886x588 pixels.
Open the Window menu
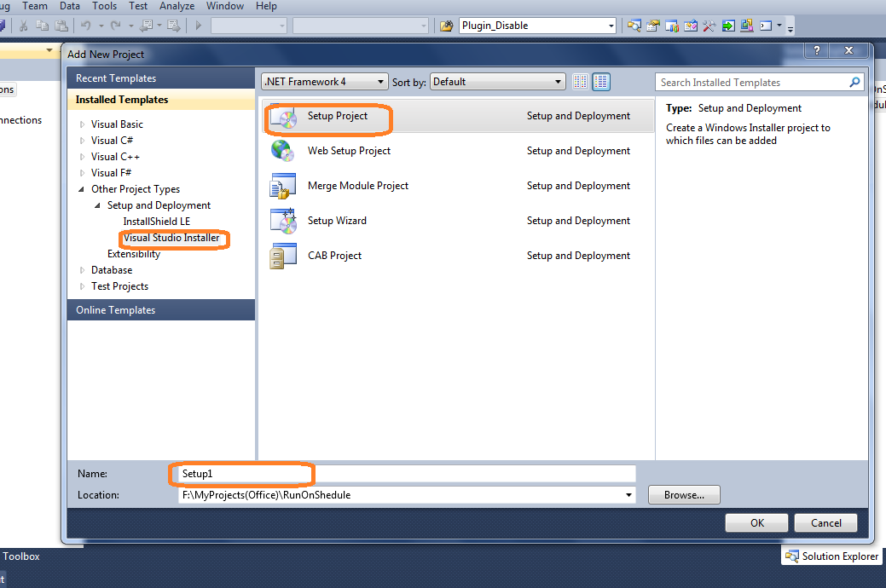click(225, 6)
